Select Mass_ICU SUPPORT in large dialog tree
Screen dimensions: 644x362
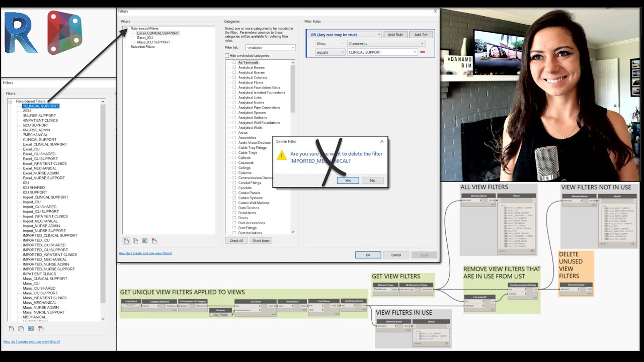pos(153,42)
